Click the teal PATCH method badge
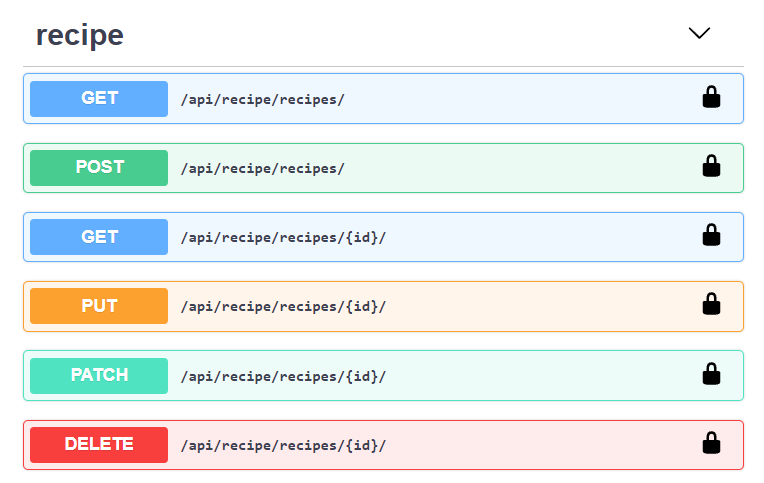The width and height of the screenshot is (764, 483). [99, 376]
